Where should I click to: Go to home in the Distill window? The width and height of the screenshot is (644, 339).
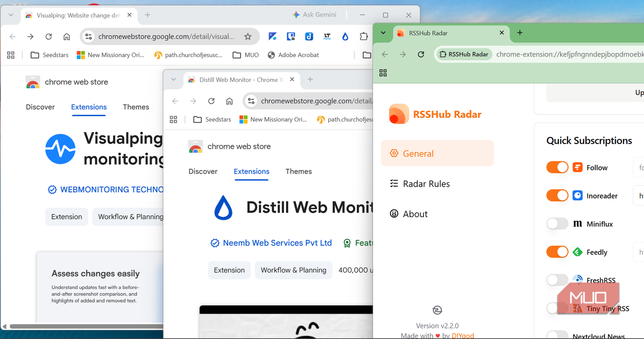(x=229, y=101)
